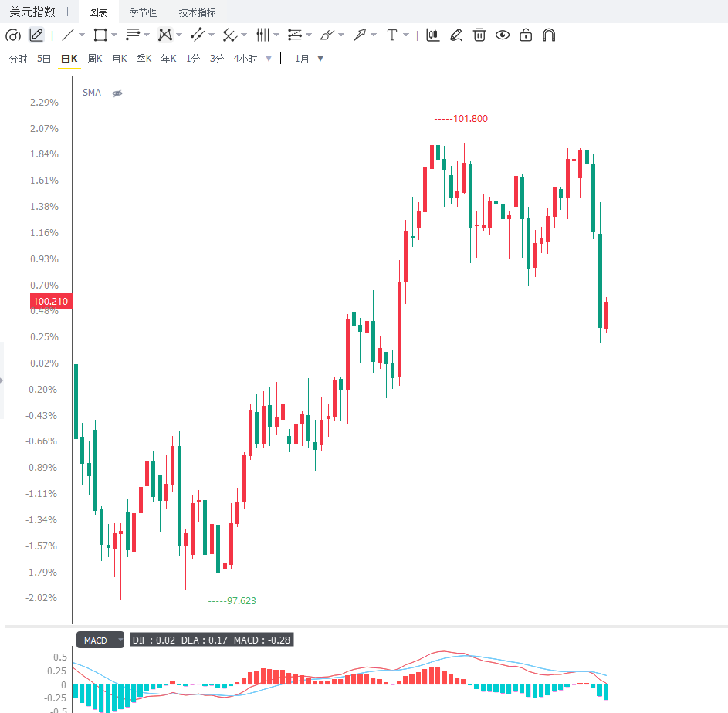Choose the text annotation tool

[392, 35]
